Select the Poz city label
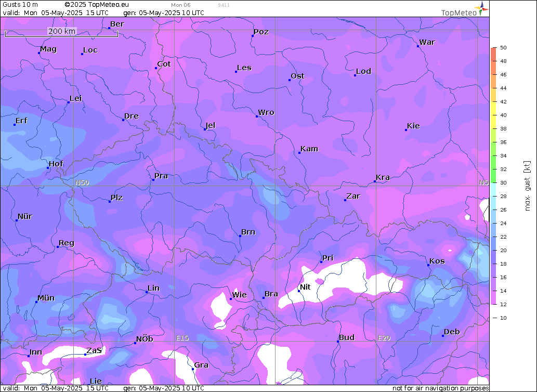Screen dimensions: 537x392 [261, 32]
